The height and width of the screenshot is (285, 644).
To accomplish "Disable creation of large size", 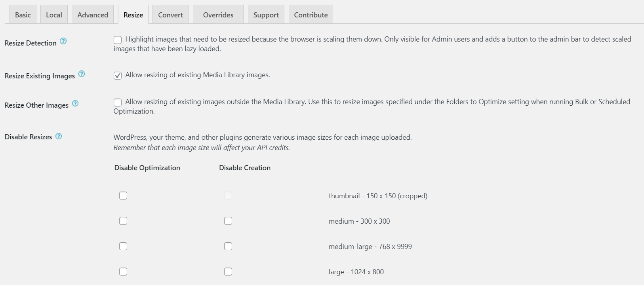I will tap(228, 272).
